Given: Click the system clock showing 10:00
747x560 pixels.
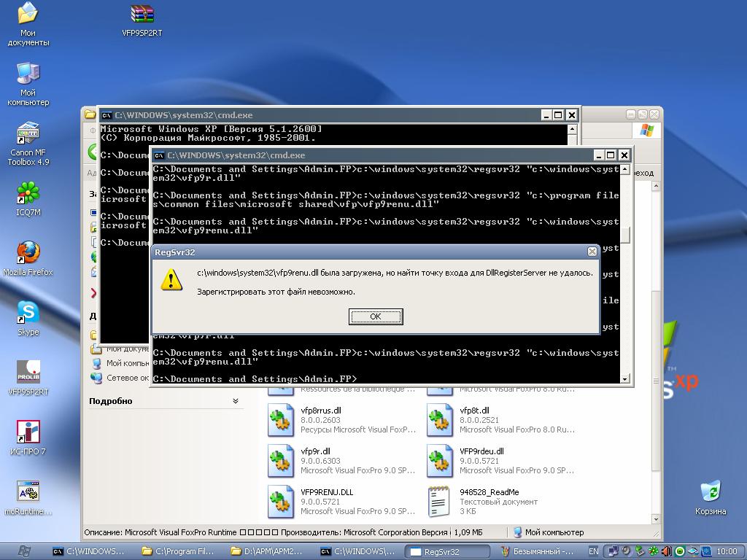Looking at the screenshot, I should [727, 551].
